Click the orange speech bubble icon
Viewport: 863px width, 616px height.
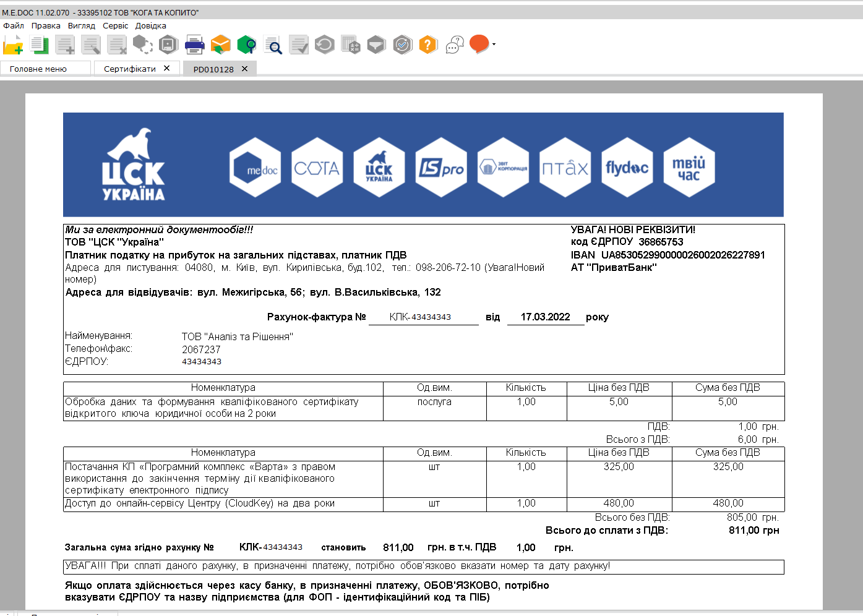coord(479,45)
